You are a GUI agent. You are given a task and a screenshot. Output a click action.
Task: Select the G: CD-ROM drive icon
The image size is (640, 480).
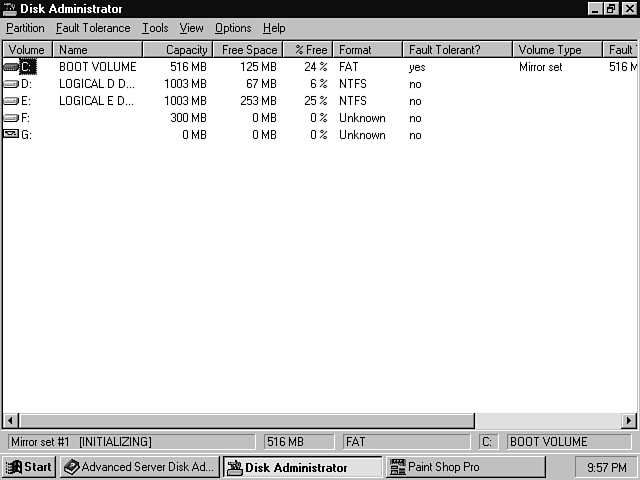[x=11, y=135]
